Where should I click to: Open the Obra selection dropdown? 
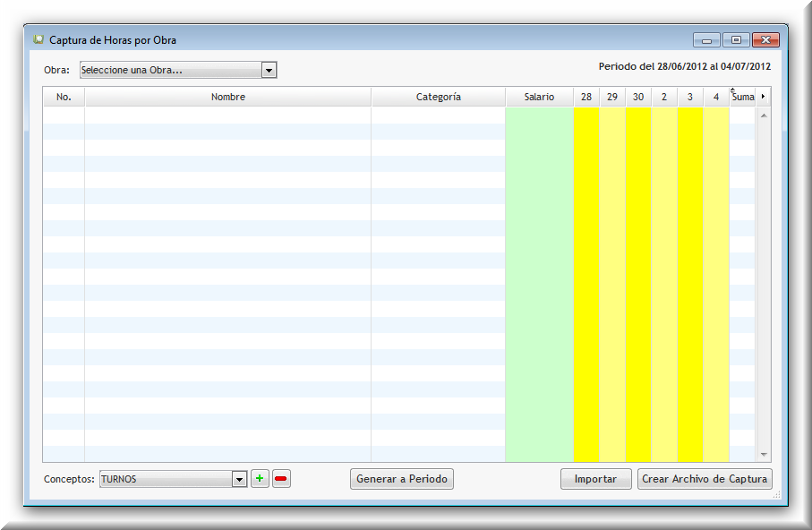pyautogui.click(x=269, y=70)
